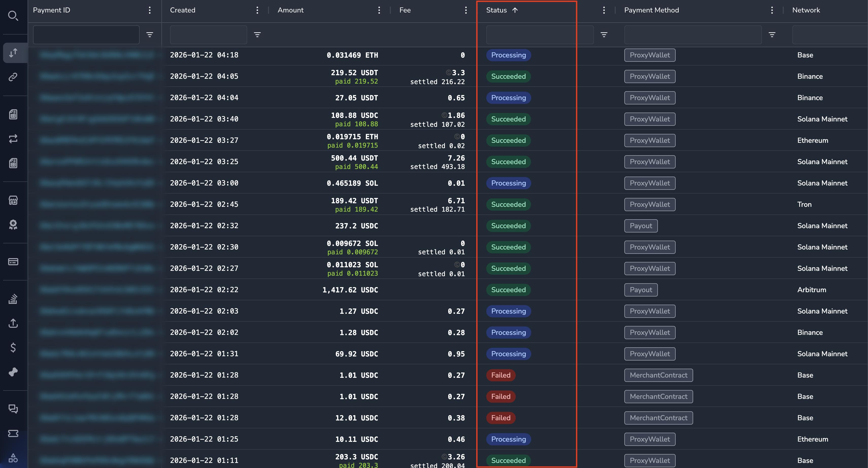Click the '1,417.62 USDC' amount cell
Screen dimensions: 868x468
pos(350,290)
